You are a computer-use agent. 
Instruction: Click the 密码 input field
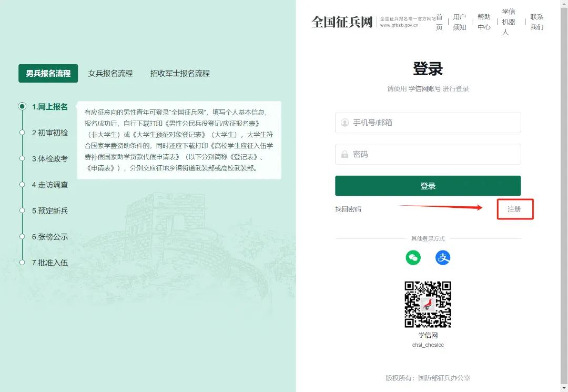click(x=428, y=154)
